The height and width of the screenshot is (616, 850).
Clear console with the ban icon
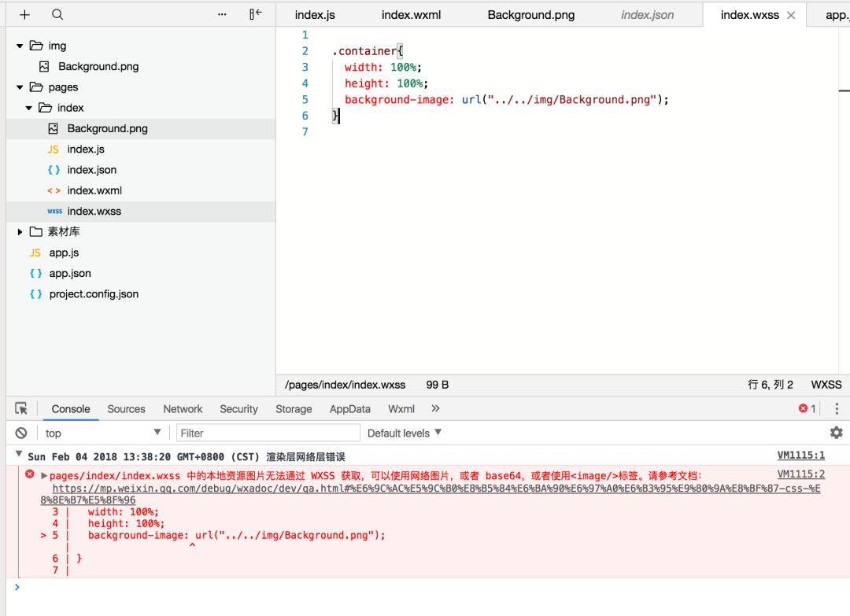pos(21,433)
